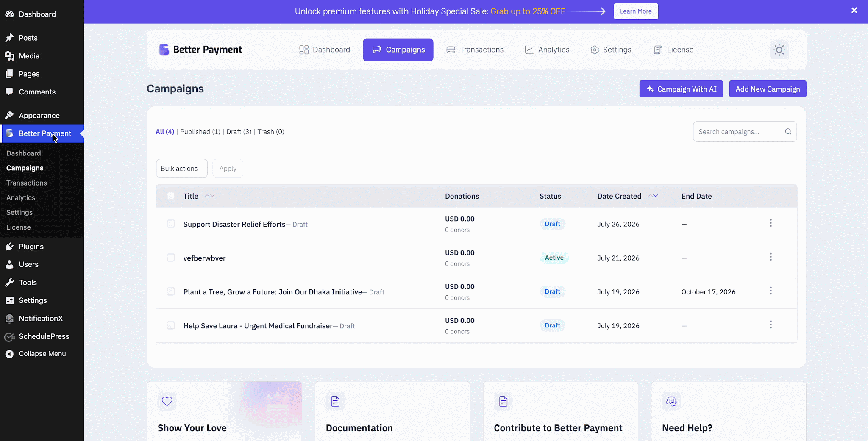Click the Posts pin icon in sidebar
Screen dimensions: 868x441
point(9,38)
